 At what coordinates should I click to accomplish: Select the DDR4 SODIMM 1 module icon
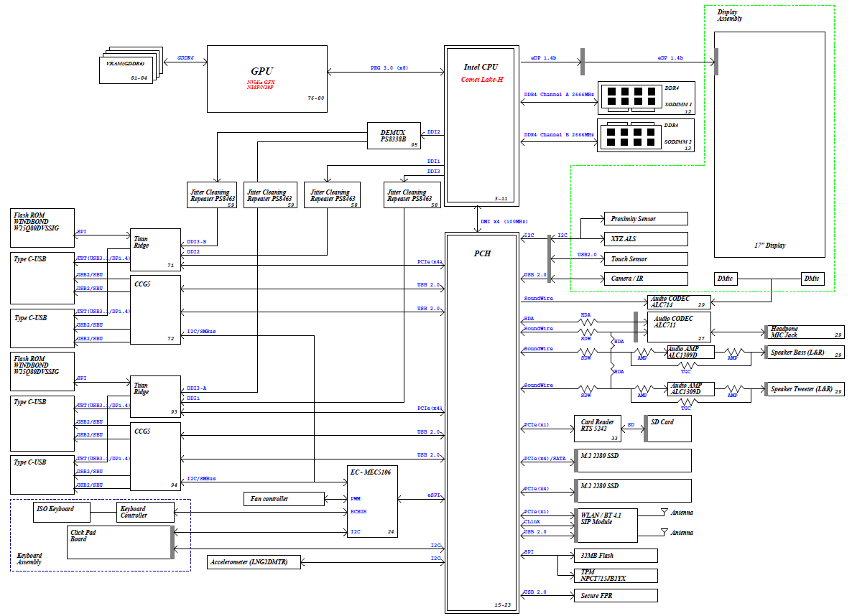629,97
